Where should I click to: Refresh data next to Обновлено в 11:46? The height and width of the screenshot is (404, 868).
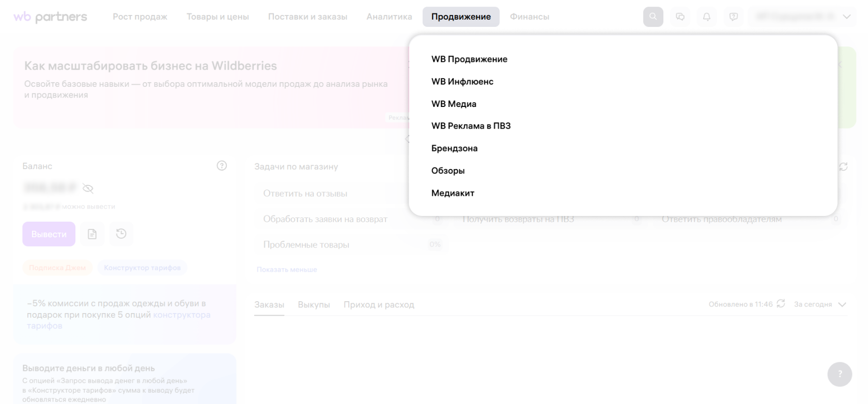[781, 304]
